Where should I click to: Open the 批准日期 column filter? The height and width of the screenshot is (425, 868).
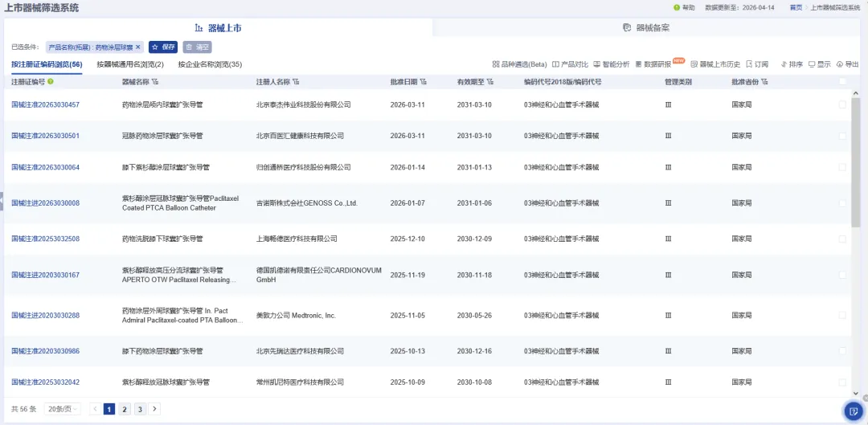pyautogui.click(x=423, y=82)
